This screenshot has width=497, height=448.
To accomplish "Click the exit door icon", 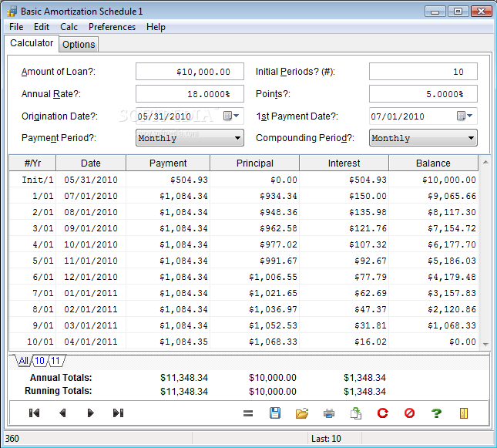I will (x=464, y=413).
